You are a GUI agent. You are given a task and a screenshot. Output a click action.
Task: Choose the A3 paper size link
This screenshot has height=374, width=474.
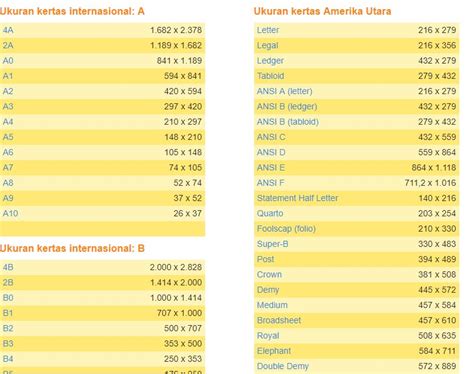[x=8, y=107]
